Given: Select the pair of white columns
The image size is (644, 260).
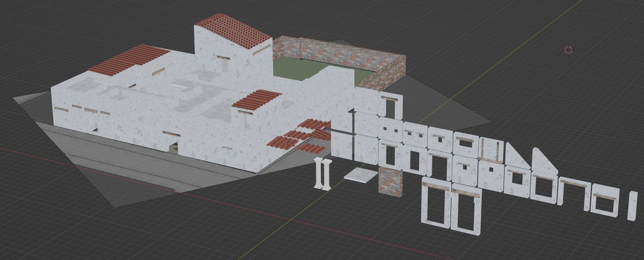Looking at the screenshot, I should point(322,174).
